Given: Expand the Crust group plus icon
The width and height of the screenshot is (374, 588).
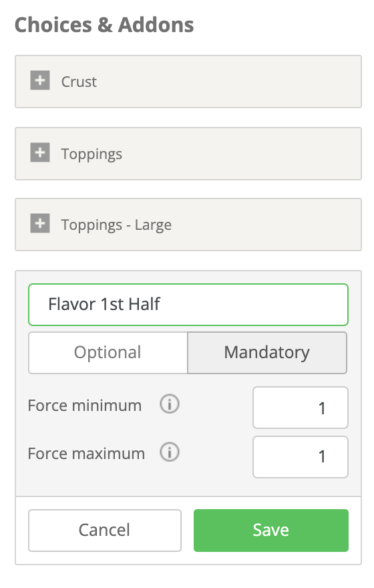Looking at the screenshot, I should [39, 81].
